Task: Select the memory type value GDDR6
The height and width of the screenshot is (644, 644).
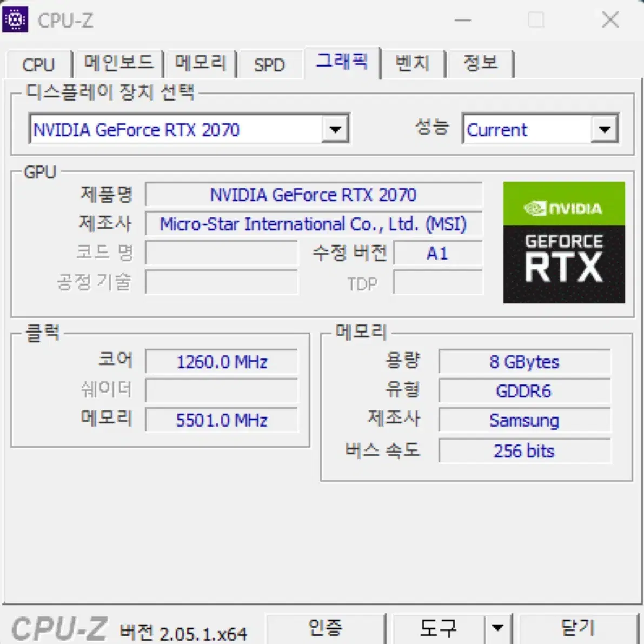Action: click(x=525, y=390)
